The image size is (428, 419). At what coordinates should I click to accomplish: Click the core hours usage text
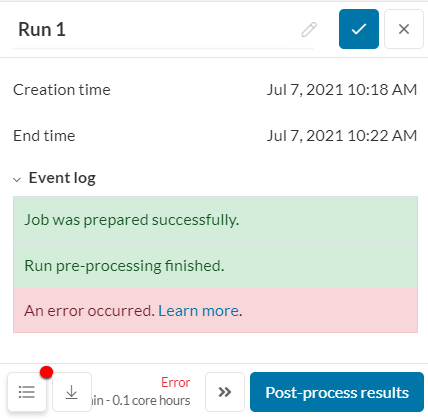pos(141,400)
